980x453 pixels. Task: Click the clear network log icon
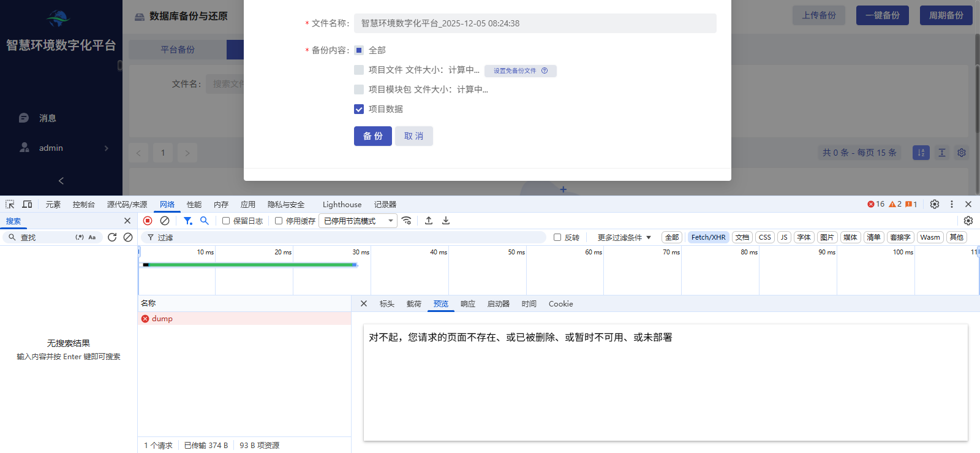165,221
